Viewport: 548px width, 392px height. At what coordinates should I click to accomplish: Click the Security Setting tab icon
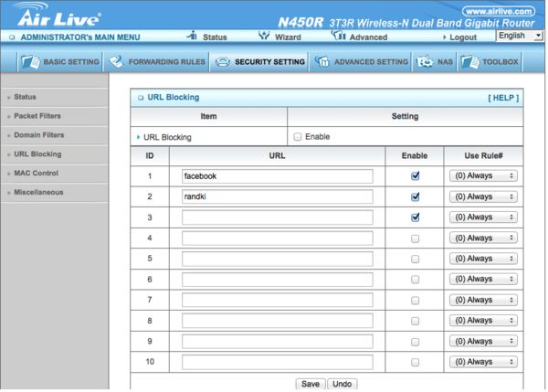(x=223, y=62)
